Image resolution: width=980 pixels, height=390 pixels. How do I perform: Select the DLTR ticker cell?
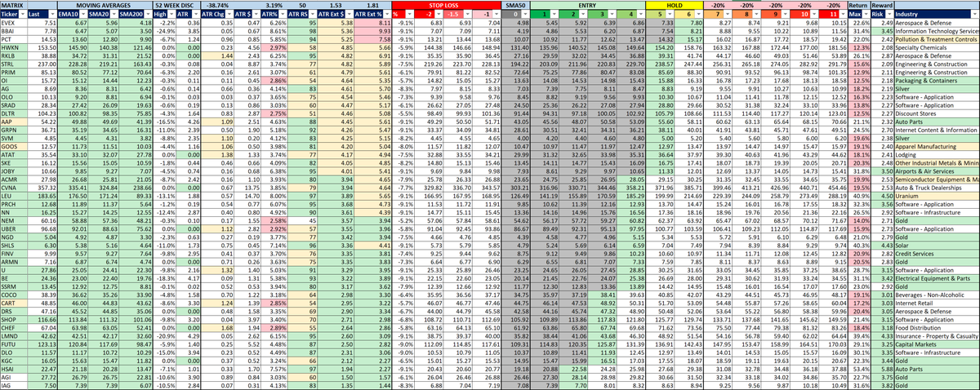click(x=14, y=114)
